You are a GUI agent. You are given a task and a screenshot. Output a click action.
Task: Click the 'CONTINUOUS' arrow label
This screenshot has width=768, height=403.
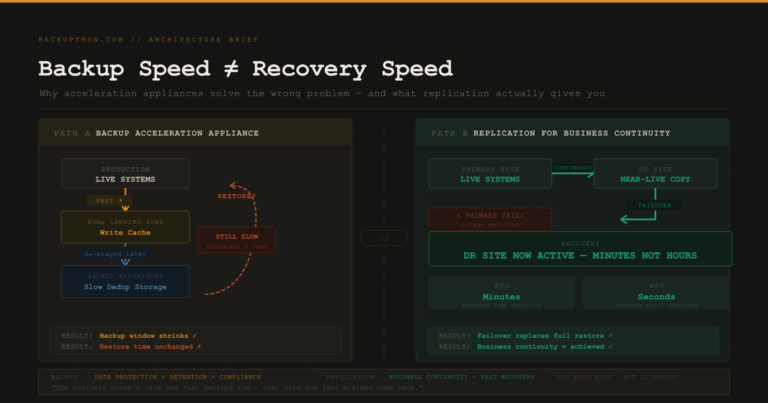[x=573, y=168]
